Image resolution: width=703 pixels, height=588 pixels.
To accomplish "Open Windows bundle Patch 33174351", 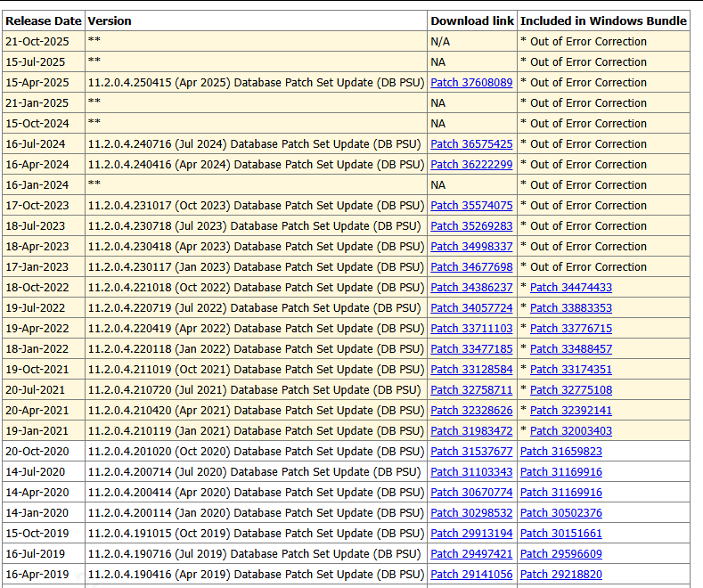I will click(x=571, y=370).
